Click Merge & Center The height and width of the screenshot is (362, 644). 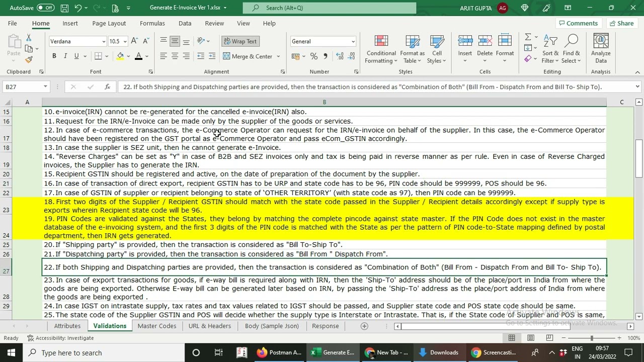coord(248,56)
